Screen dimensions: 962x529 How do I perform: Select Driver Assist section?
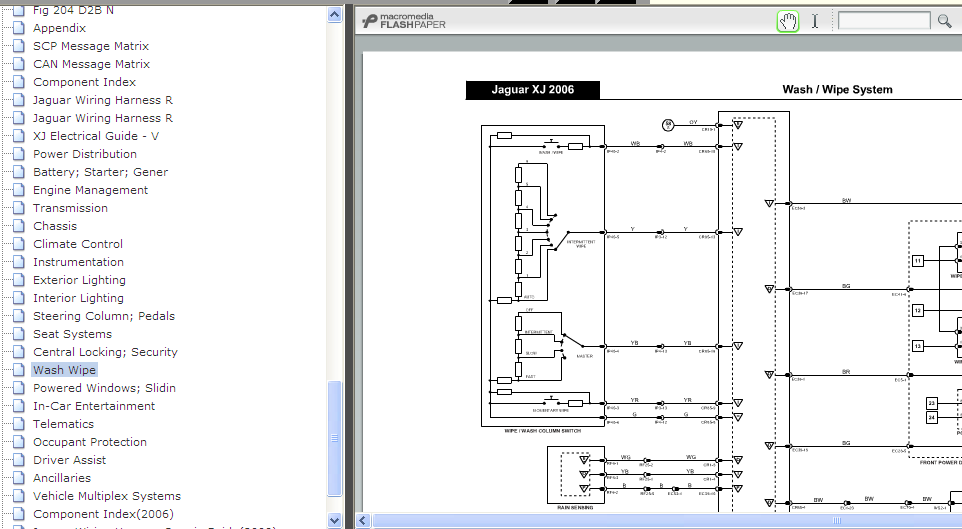point(69,460)
